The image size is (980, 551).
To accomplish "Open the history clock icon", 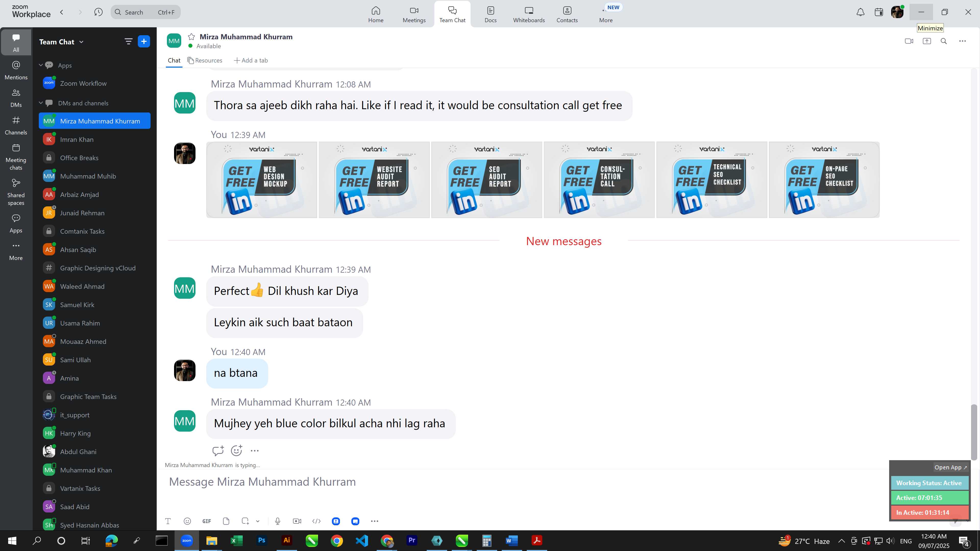I will tap(99, 12).
